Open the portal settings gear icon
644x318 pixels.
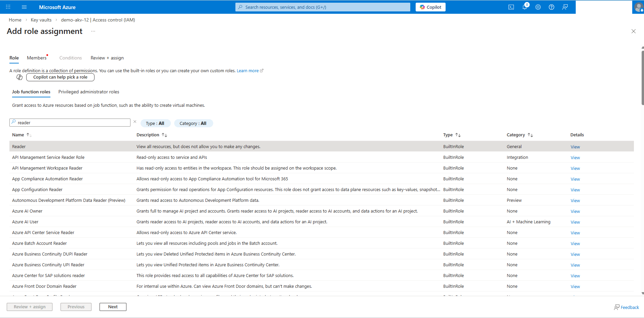tap(538, 7)
